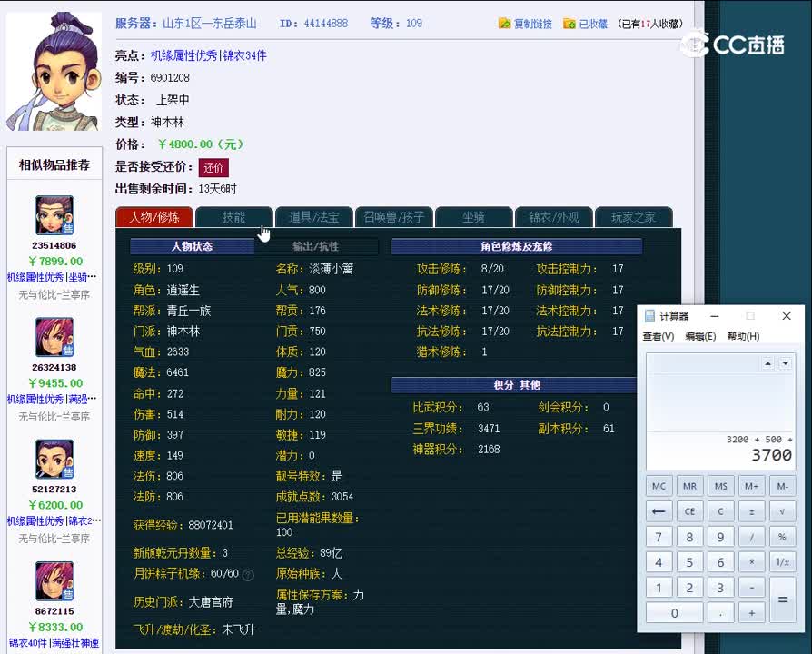Select the 人物/修炼 tab
The image size is (812, 654).
pos(154,217)
